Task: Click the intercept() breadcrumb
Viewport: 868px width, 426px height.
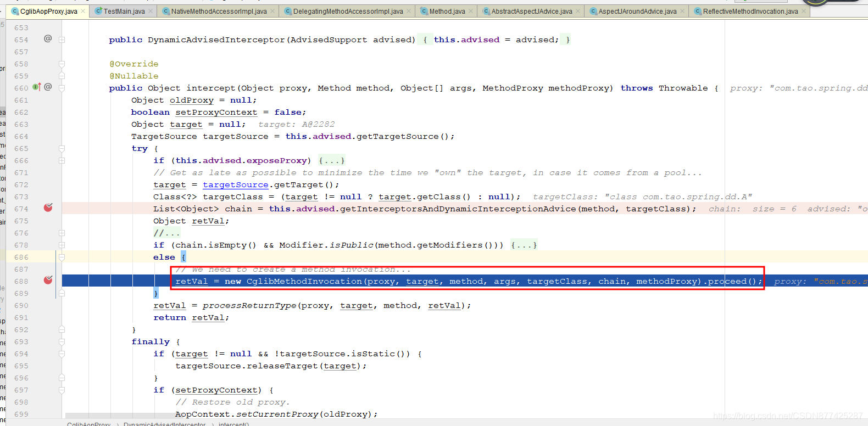Action: (x=233, y=423)
